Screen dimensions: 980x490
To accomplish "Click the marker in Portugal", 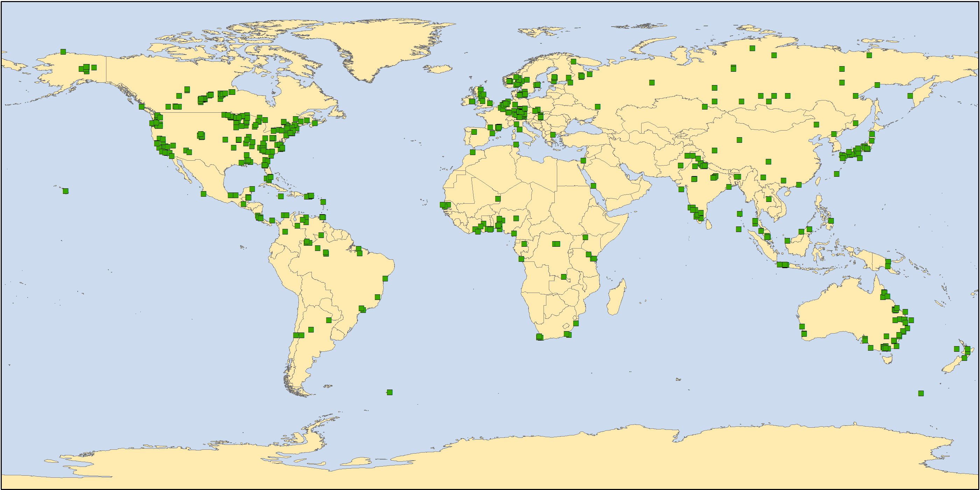I will point(474,132).
